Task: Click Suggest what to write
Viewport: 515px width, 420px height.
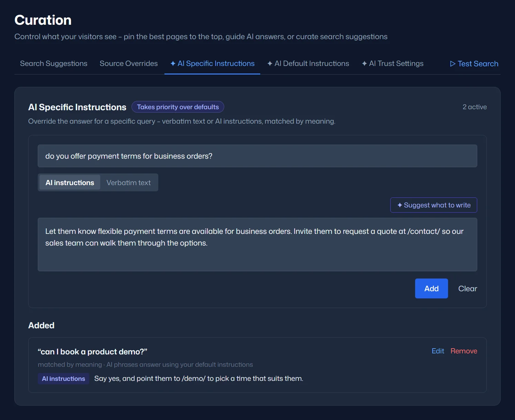Action: (434, 205)
